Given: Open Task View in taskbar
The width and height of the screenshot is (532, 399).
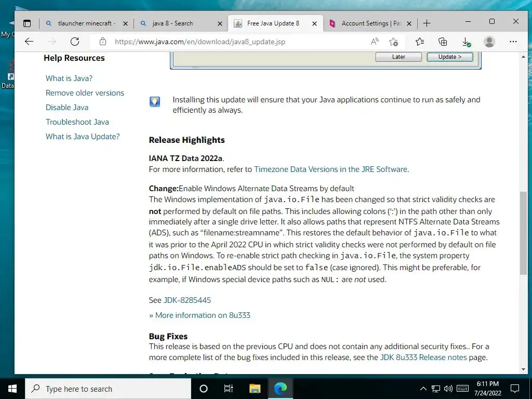Looking at the screenshot, I should [x=229, y=389].
